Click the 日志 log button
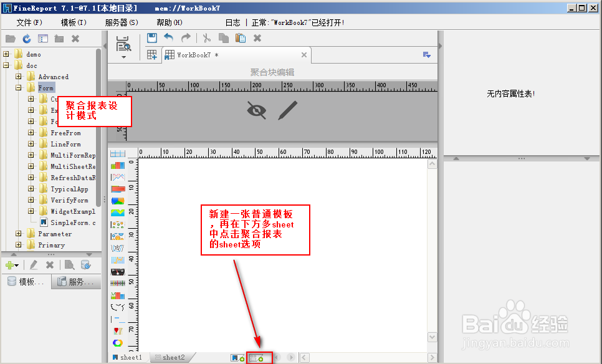 232,22
